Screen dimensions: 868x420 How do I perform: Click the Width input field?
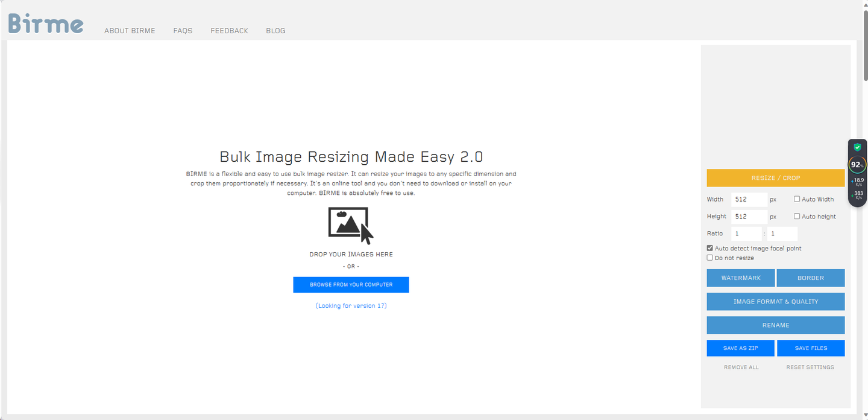point(749,199)
